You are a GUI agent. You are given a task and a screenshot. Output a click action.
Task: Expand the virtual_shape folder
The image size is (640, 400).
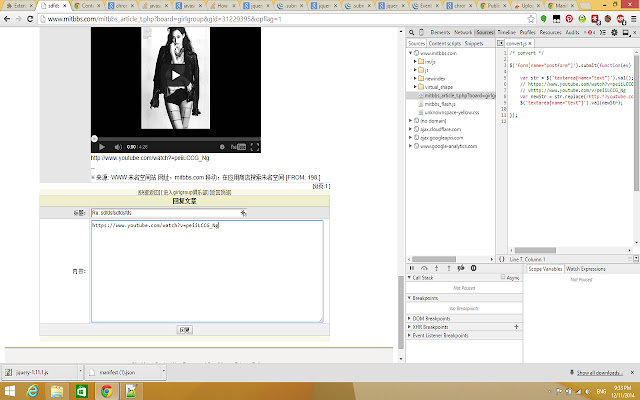415,87
